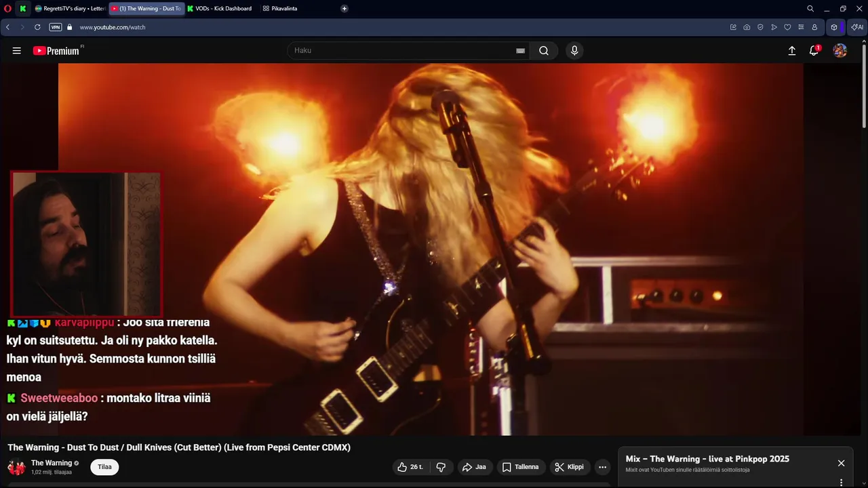This screenshot has height=488, width=868.
Task: Open the browser profile icon
Action: (x=814, y=27)
